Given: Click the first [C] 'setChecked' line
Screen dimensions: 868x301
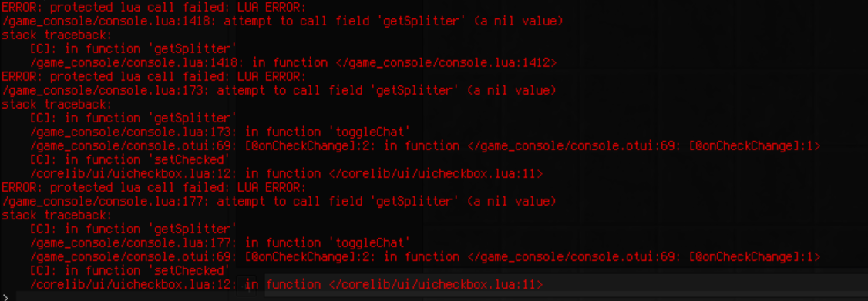Looking at the screenshot, I should tap(130, 159).
